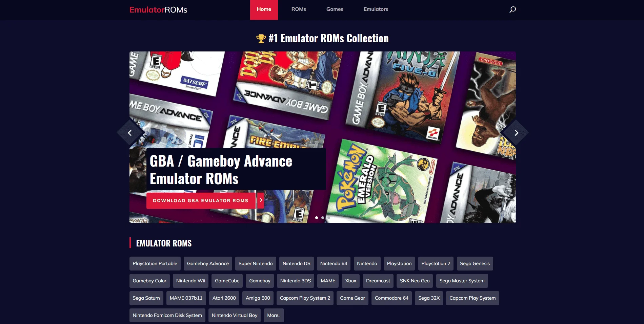Open the ROMs menu item
This screenshot has width=644, height=324.
[299, 9]
